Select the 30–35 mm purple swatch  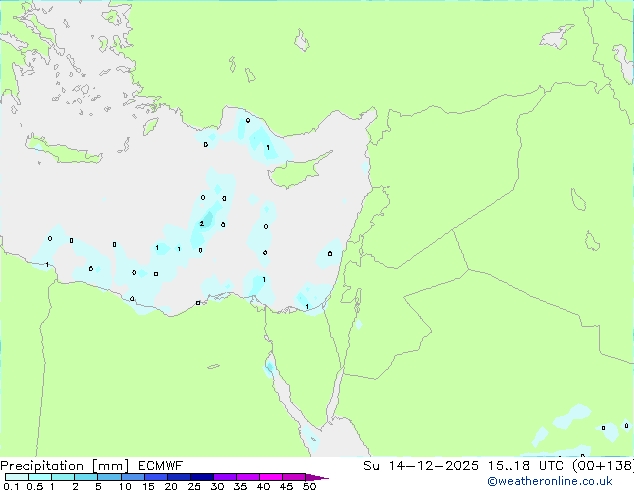coord(224,477)
